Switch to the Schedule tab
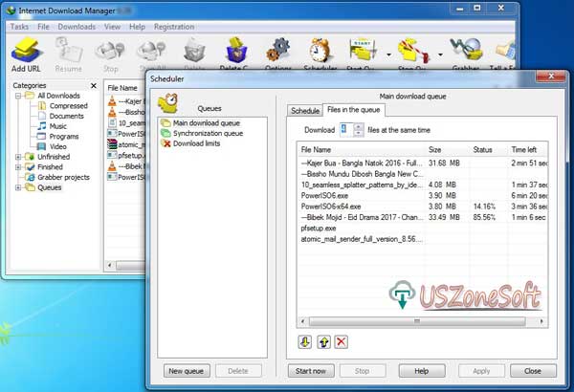The height and width of the screenshot is (392, 574). tap(305, 111)
